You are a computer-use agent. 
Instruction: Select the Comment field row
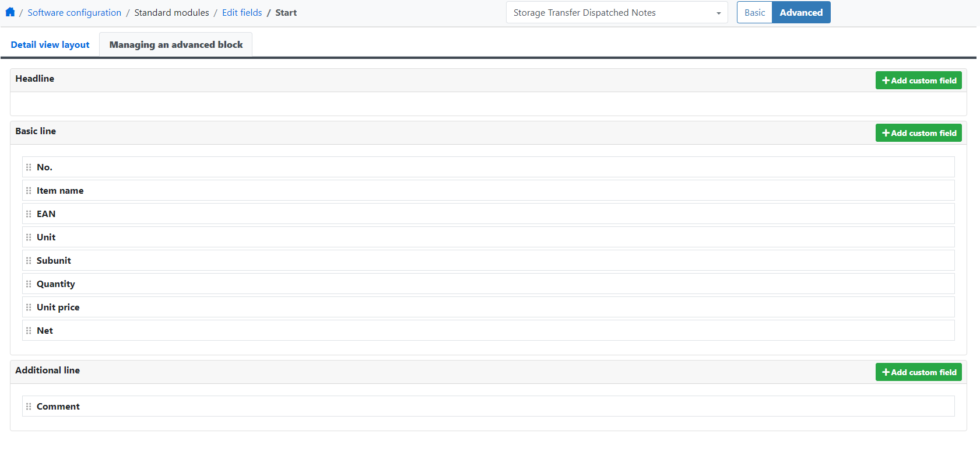489,406
